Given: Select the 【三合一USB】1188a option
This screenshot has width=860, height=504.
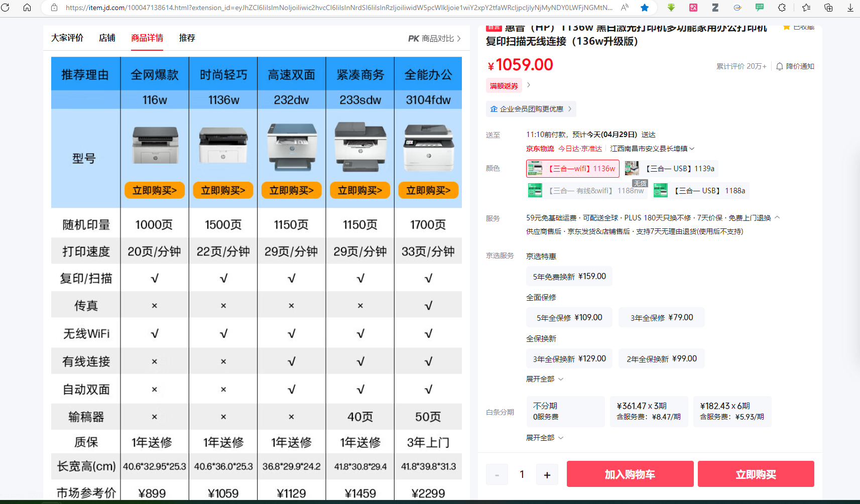Looking at the screenshot, I should point(700,191).
